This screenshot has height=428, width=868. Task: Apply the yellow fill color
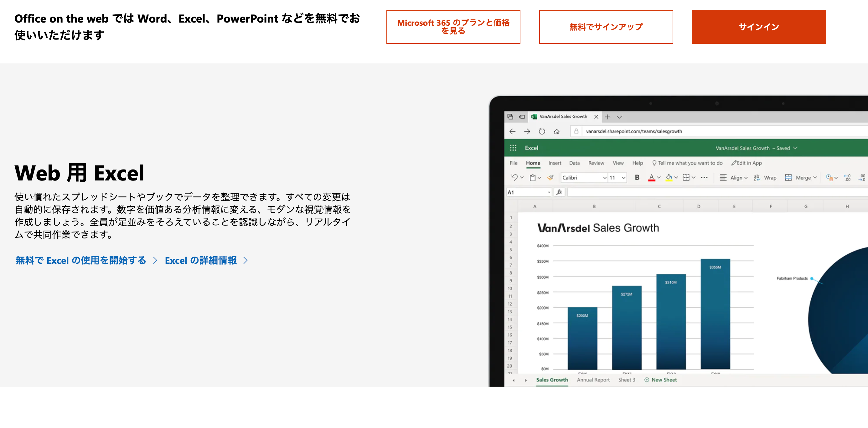click(669, 177)
